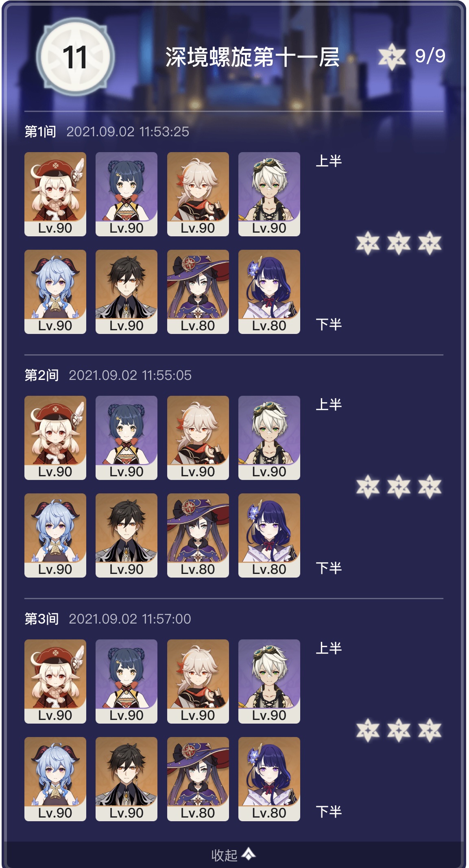
Task: Open Xiangling's portrait in chamber 1
Action: (x=127, y=194)
